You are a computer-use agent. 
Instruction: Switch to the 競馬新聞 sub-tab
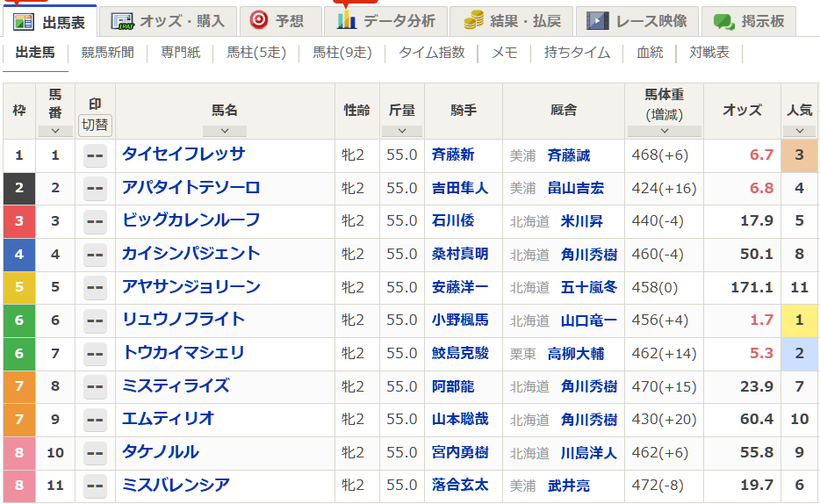point(107,53)
